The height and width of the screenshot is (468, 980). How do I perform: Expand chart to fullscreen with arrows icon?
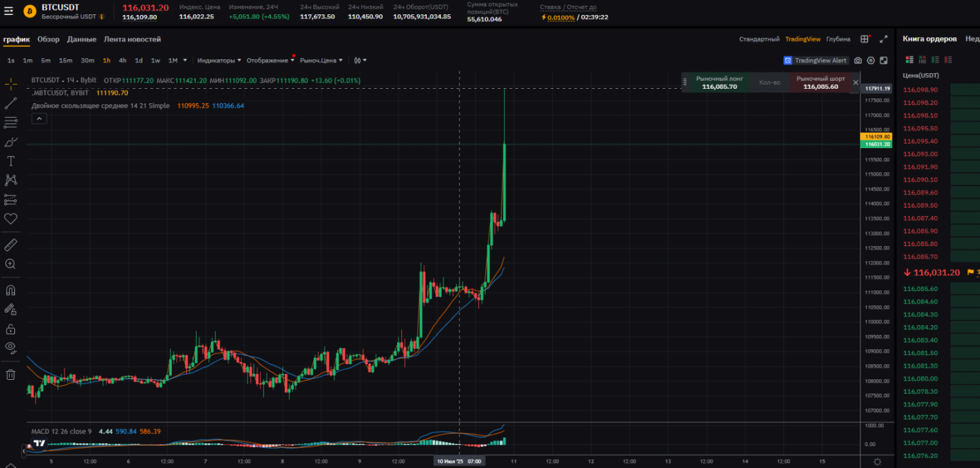883,39
